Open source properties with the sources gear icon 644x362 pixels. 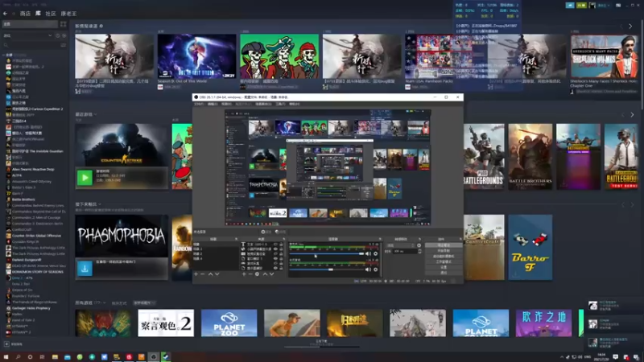tap(257, 274)
